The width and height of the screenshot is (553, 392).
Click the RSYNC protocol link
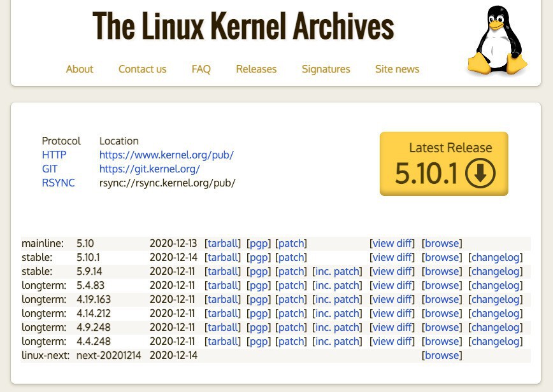[58, 183]
